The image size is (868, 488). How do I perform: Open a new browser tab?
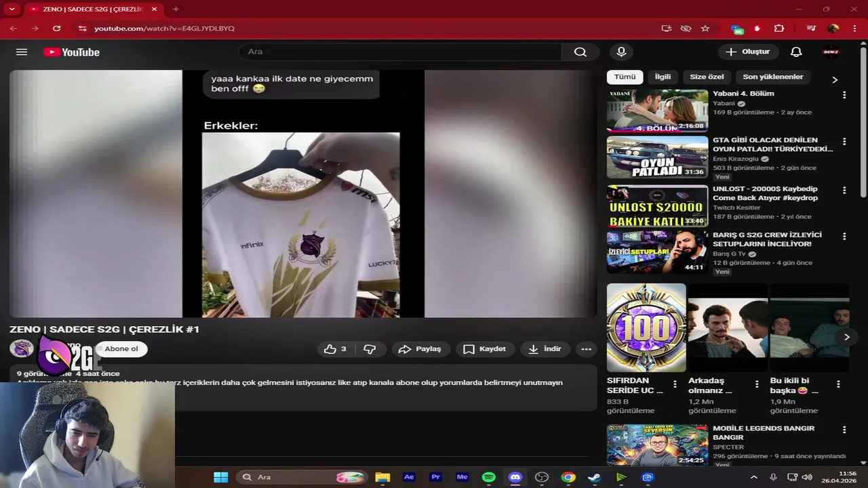point(176,9)
